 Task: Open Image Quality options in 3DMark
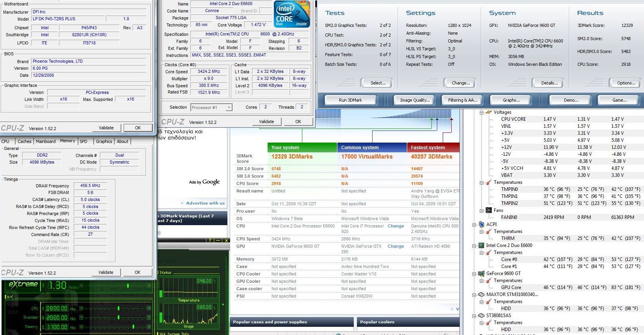[415, 100]
